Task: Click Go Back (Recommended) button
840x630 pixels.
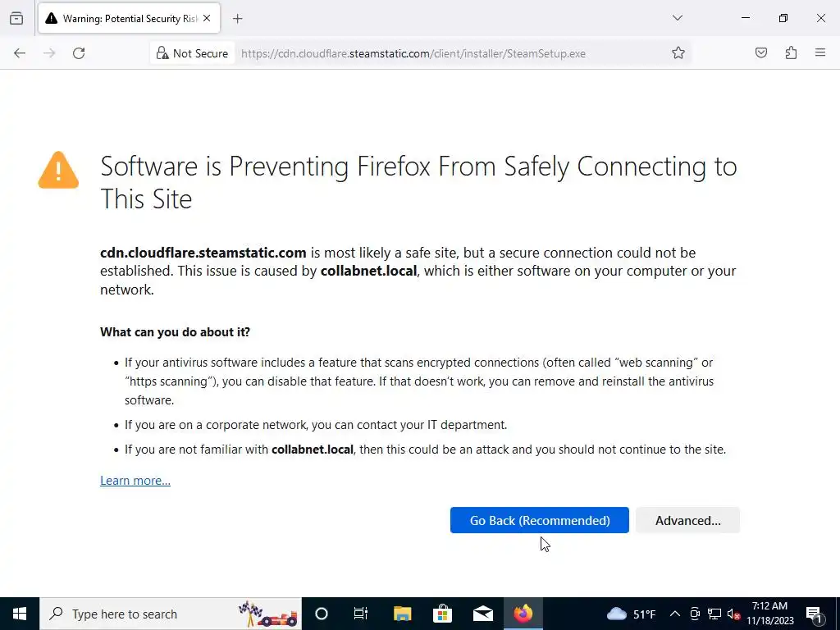Action: [x=539, y=521]
